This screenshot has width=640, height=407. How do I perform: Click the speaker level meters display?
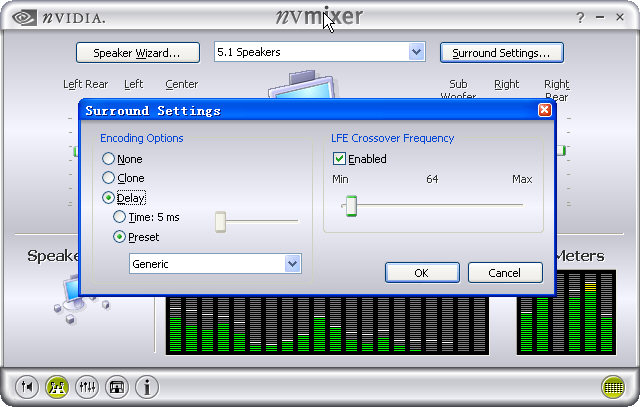click(x=567, y=312)
